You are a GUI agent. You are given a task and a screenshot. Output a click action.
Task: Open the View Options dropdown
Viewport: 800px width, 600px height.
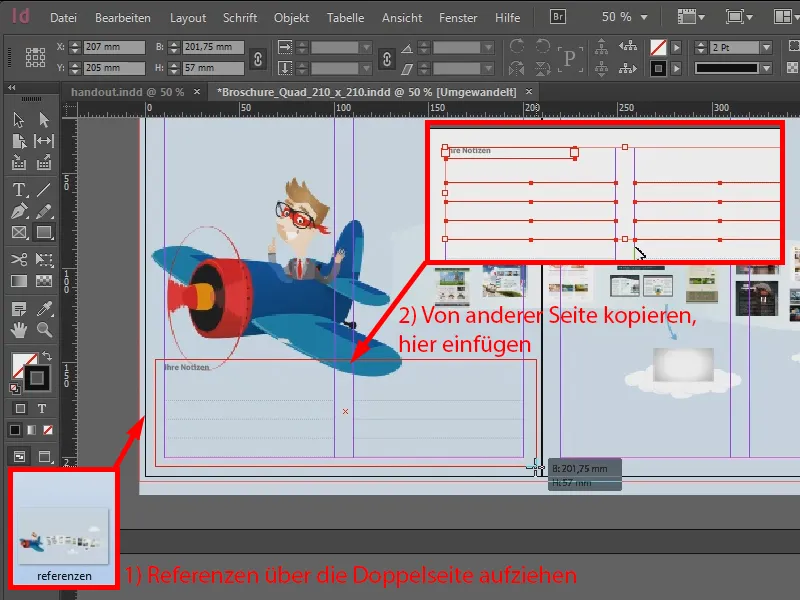[691, 17]
